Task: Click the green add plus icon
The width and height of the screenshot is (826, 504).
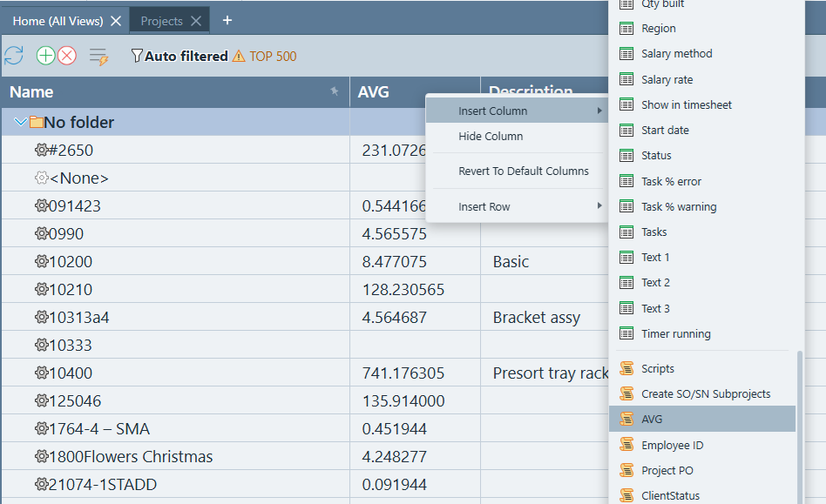Action: coord(46,56)
